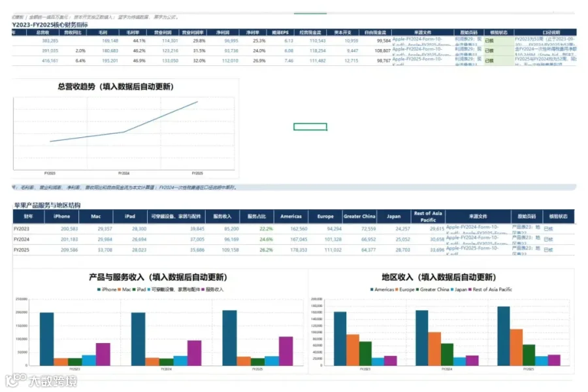Click the FY2023 purple 服务收入 bar
The width and height of the screenshot is (588, 392).
point(103,355)
